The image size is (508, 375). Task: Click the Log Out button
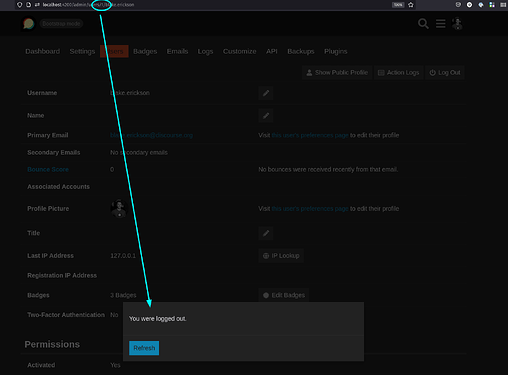tap(445, 73)
